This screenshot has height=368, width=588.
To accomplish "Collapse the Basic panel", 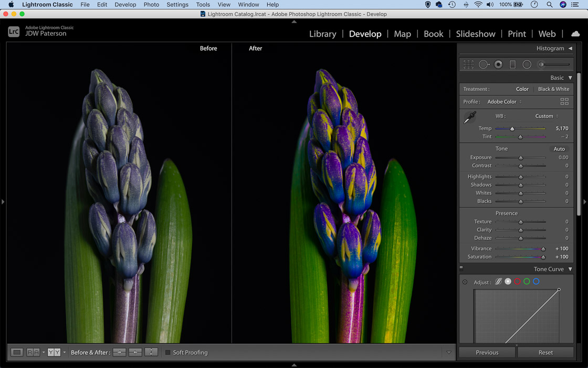I will [570, 77].
